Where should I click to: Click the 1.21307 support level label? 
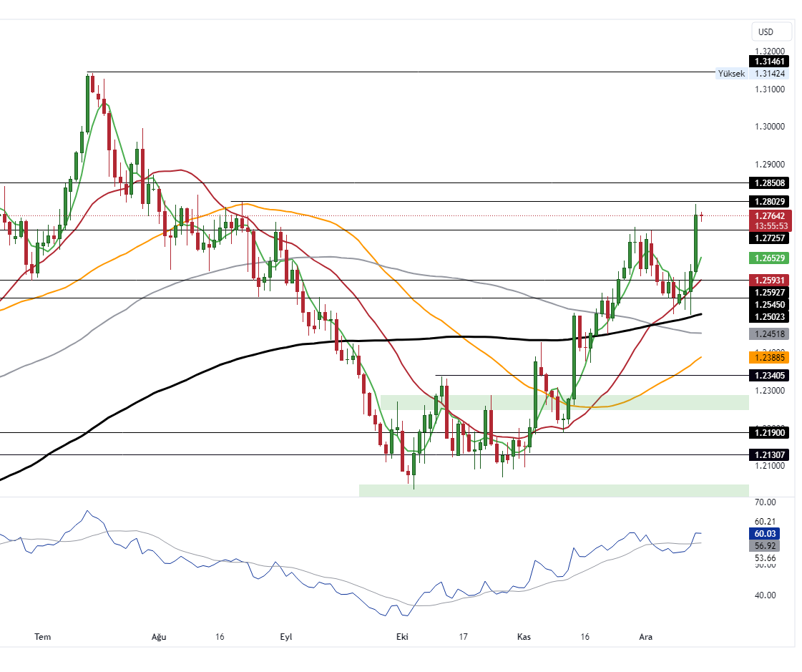click(771, 454)
